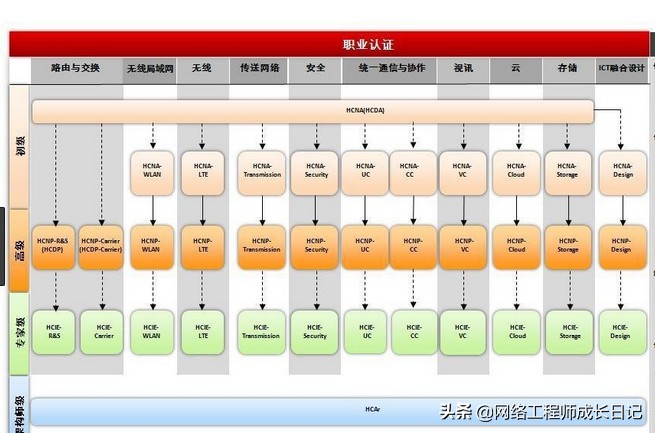Select the 路由与交换 column header
The width and height of the screenshot is (655, 433).
(77, 70)
